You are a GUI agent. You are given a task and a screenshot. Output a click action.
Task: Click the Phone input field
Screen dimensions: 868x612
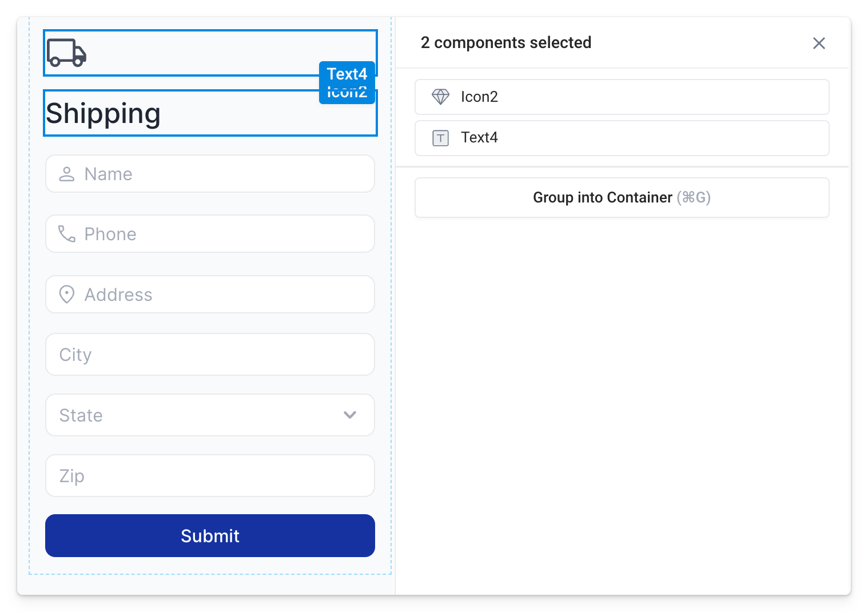210,233
